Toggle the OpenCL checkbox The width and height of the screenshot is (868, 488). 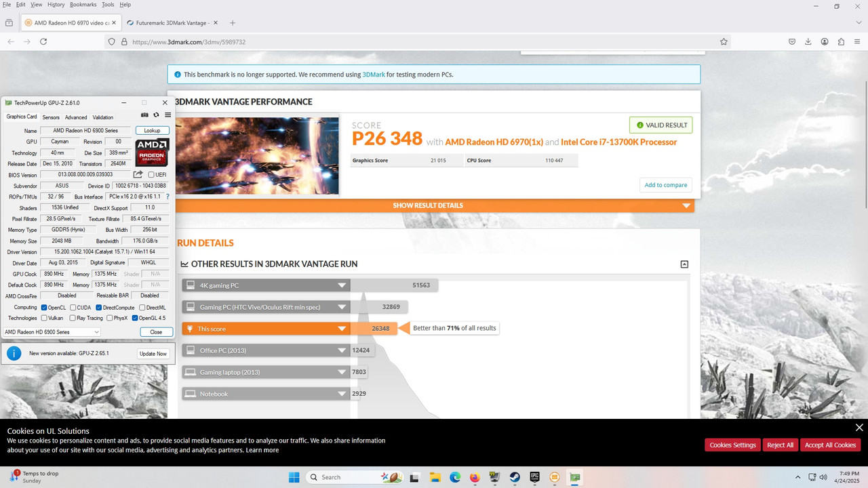pyautogui.click(x=44, y=308)
